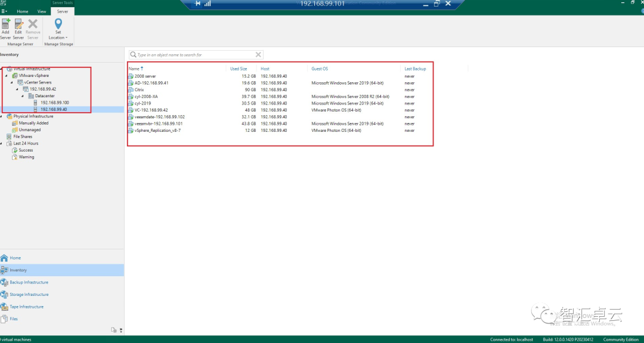Open the Set Location dropdown
The image size is (644, 343).
pyautogui.click(x=58, y=29)
